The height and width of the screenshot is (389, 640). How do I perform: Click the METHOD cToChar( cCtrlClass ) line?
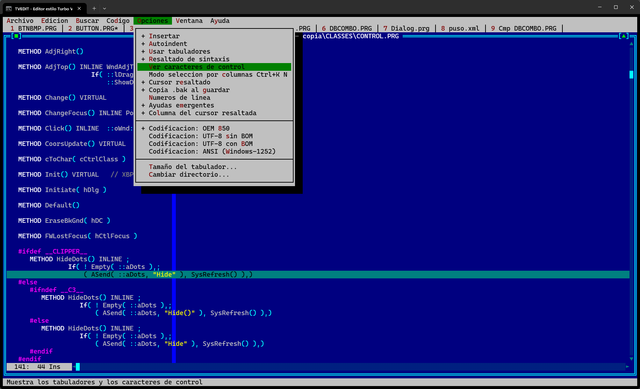[72, 159]
